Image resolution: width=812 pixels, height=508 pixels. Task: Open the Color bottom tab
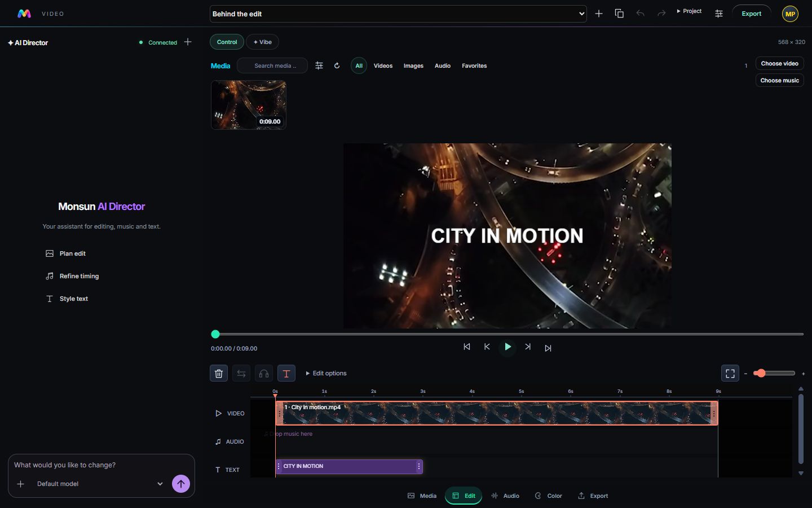pos(549,496)
